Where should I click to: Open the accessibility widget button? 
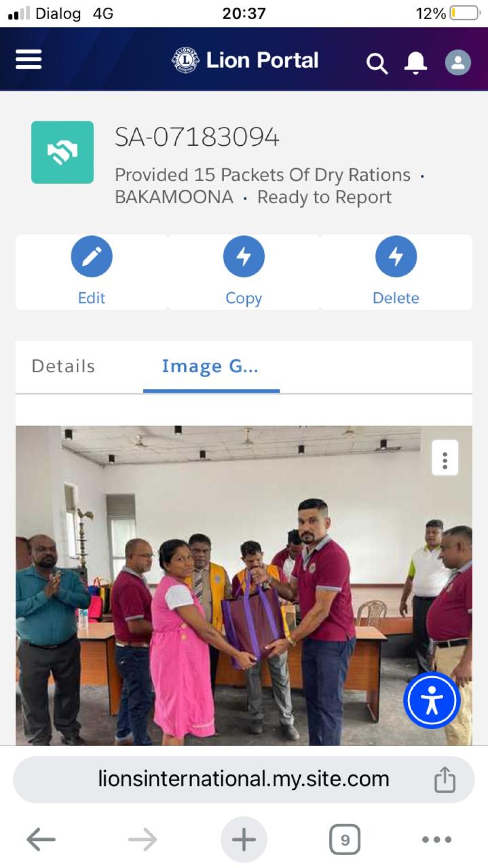(x=432, y=700)
